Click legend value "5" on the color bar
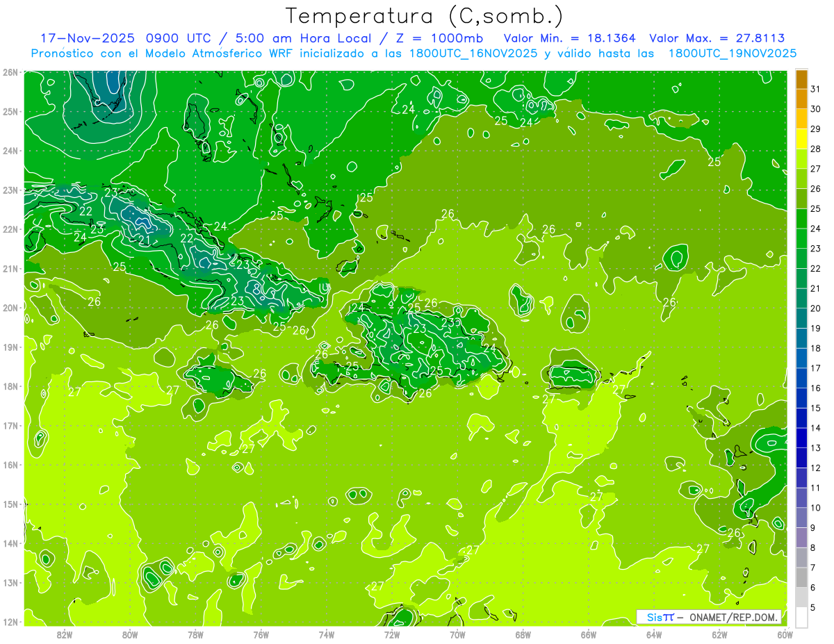The width and height of the screenshot is (834, 644). tap(814, 607)
